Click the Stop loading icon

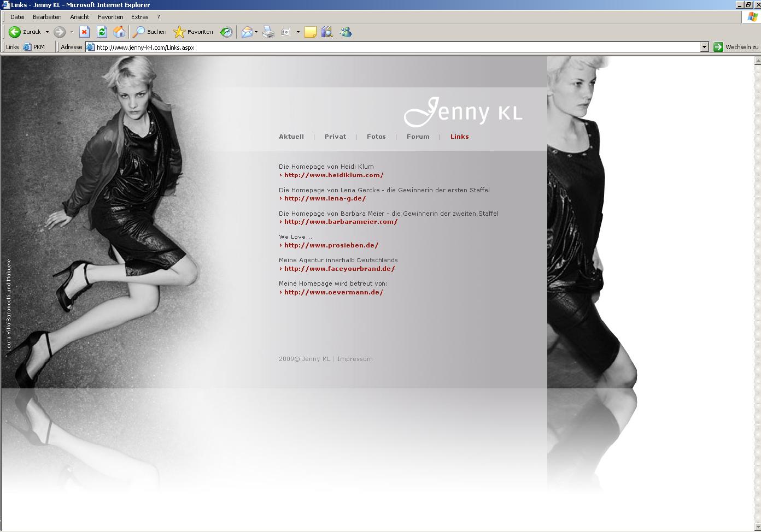coord(84,32)
